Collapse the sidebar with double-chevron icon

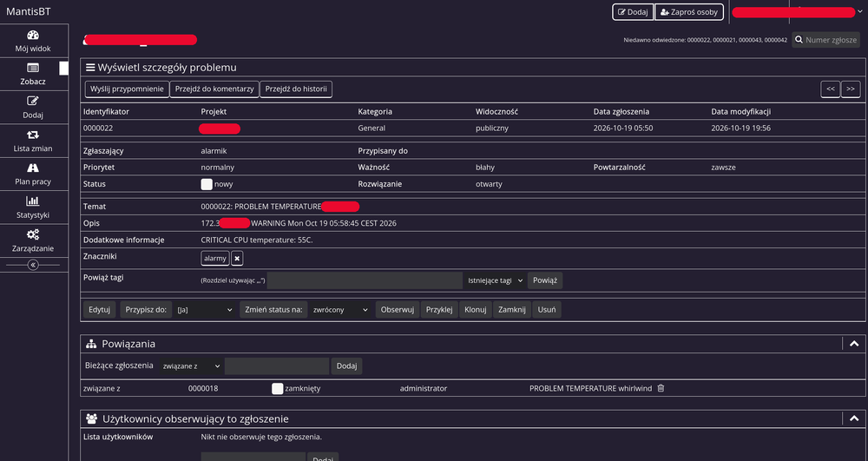tap(33, 265)
